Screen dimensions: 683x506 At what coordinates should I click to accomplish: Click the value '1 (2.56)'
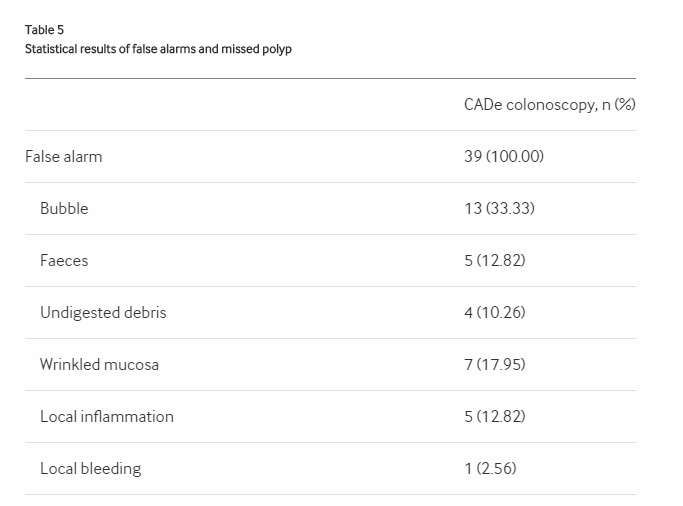click(490, 468)
